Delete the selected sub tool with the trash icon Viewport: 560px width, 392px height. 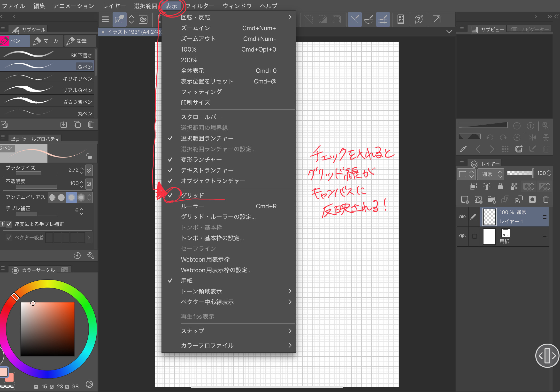(91, 125)
